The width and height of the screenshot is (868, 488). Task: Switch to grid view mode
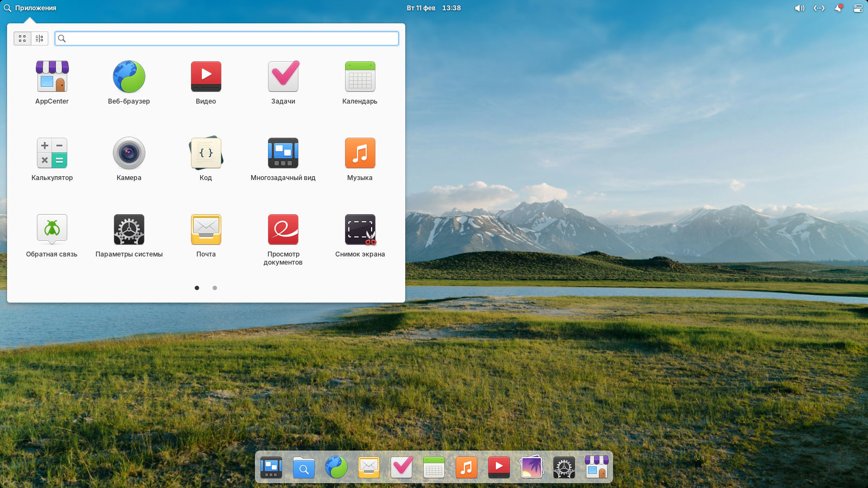[22, 38]
